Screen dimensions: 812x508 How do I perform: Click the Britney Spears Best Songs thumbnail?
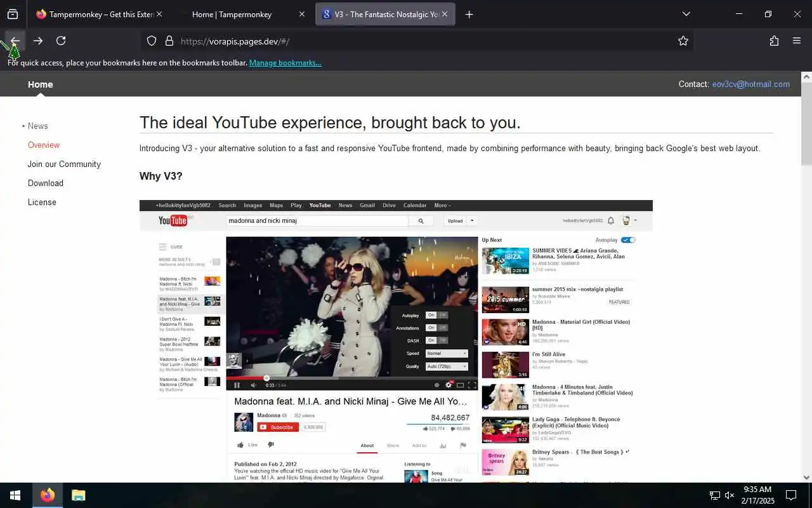click(x=505, y=462)
